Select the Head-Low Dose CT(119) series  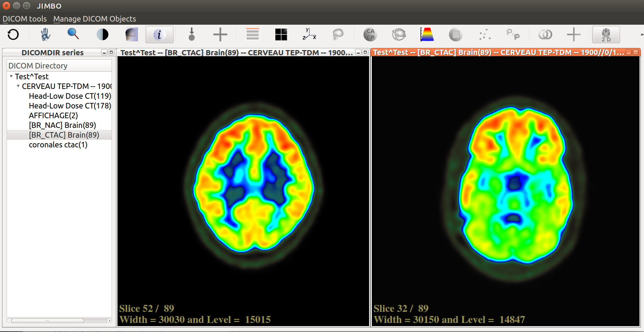pos(70,96)
